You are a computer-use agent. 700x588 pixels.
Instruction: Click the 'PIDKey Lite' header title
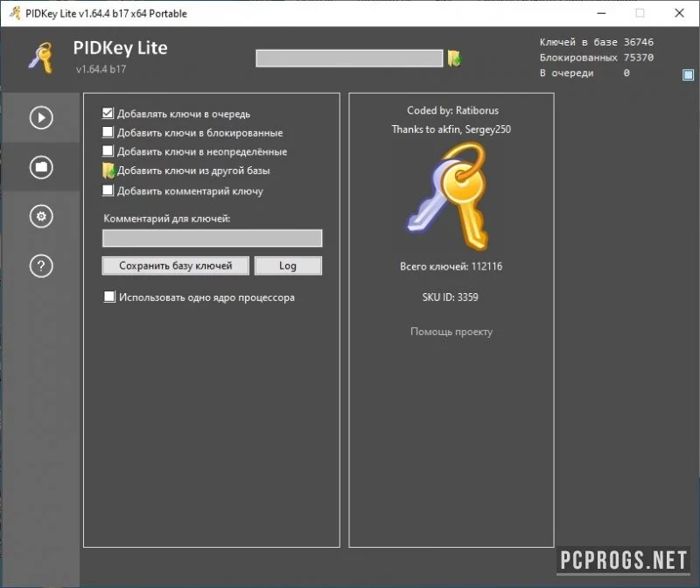(x=121, y=48)
